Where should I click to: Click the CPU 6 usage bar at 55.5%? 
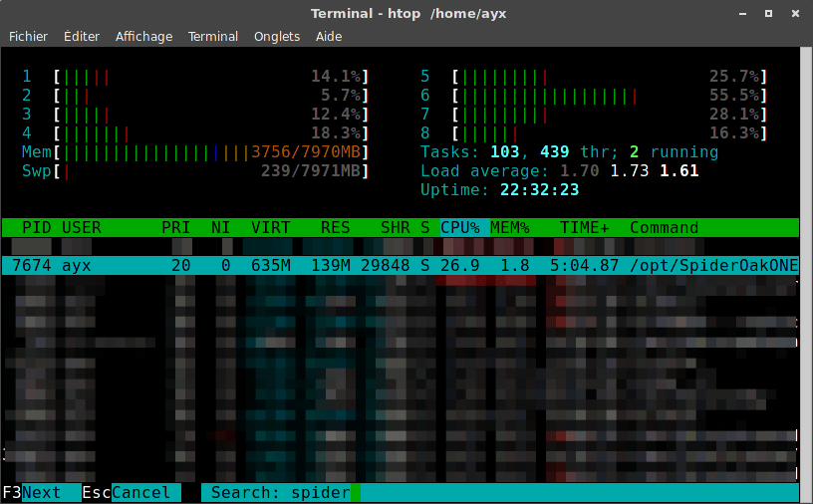click(609, 96)
